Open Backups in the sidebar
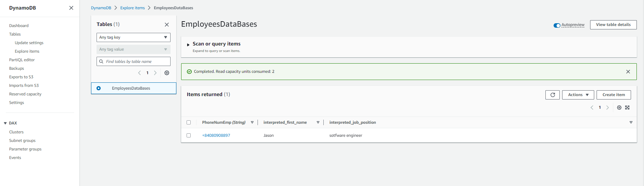The image size is (644, 186). [x=16, y=68]
